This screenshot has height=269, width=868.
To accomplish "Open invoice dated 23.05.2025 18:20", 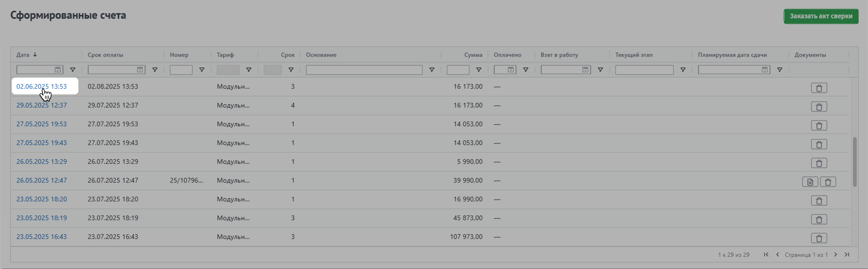I will [42, 199].
